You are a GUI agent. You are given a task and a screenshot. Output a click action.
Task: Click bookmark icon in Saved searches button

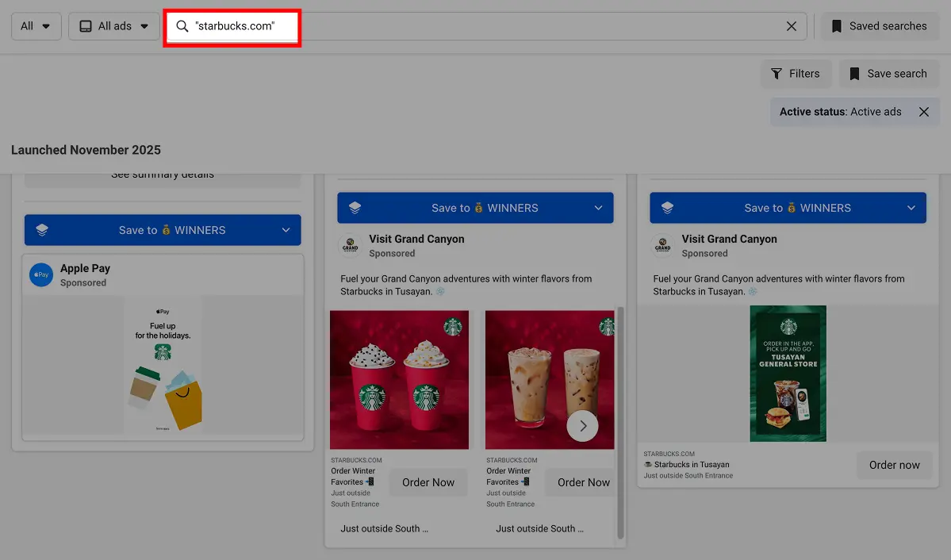[x=836, y=26]
